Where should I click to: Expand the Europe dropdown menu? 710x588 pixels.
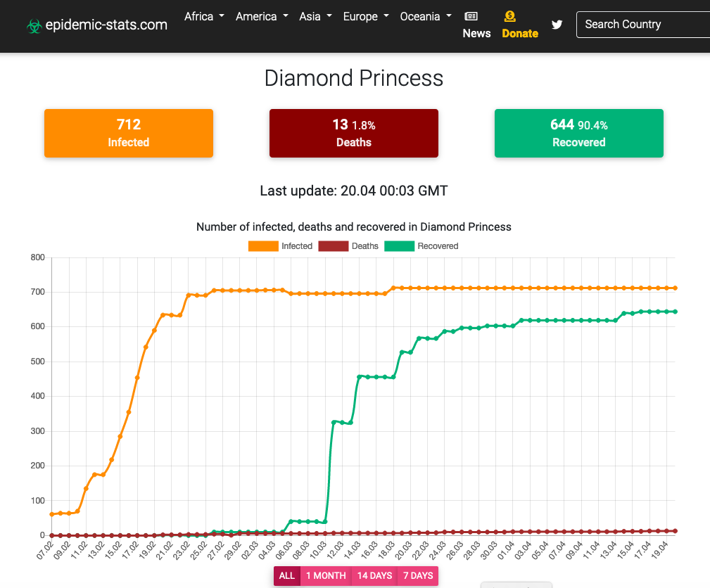tap(365, 16)
